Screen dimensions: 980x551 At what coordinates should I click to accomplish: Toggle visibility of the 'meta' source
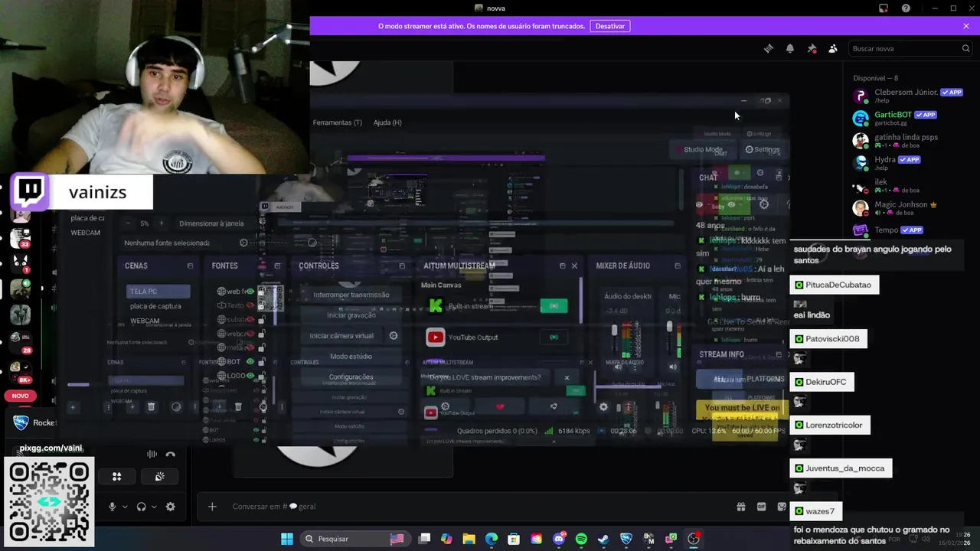pos(250,347)
